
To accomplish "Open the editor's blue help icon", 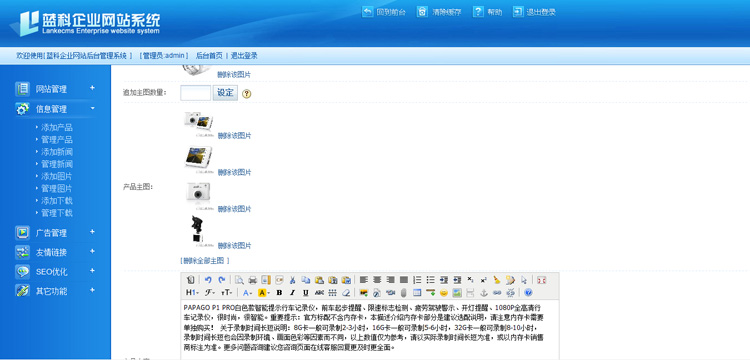I will tap(528, 293).
